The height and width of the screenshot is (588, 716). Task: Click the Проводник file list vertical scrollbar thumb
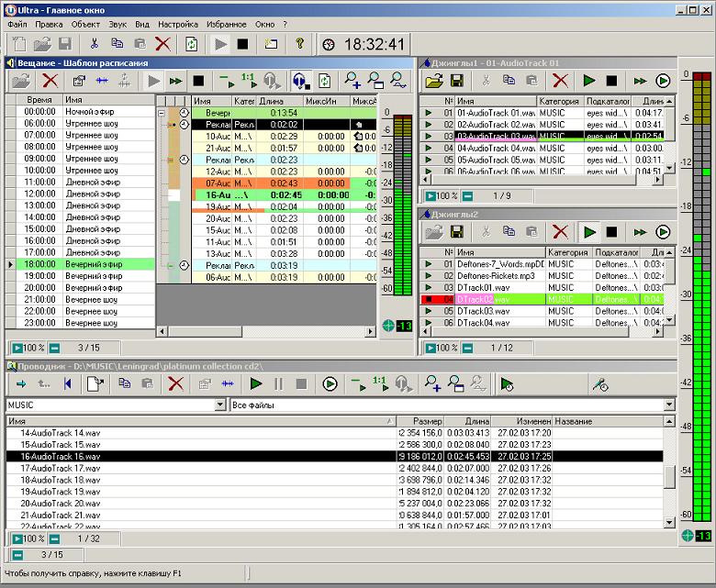point(669,476)
